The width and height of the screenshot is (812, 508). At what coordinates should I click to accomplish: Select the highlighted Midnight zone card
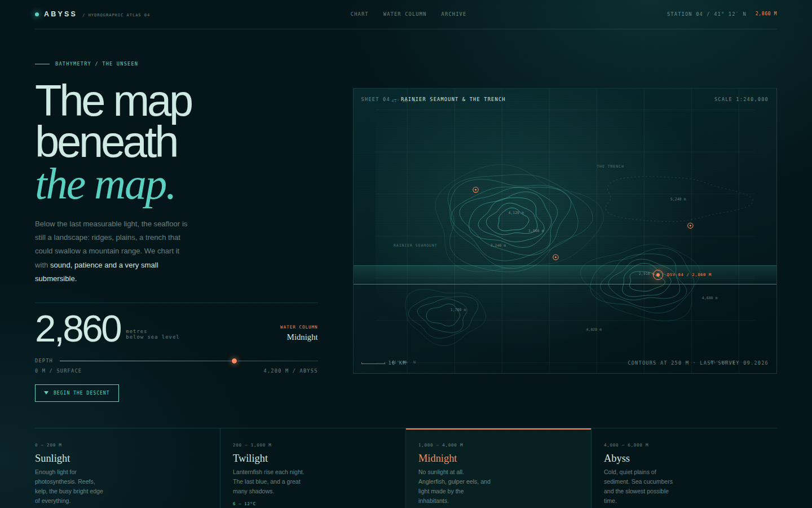498,468
